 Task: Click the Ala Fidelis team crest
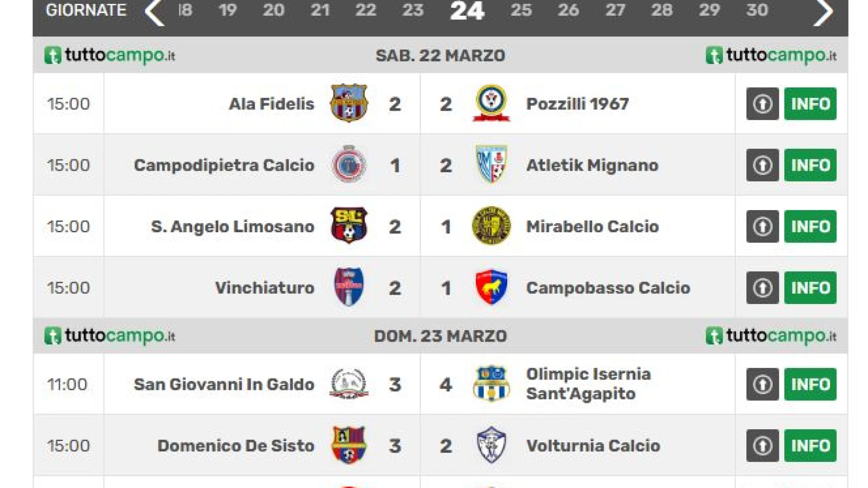pyautogui.click(x=349, y=103)
